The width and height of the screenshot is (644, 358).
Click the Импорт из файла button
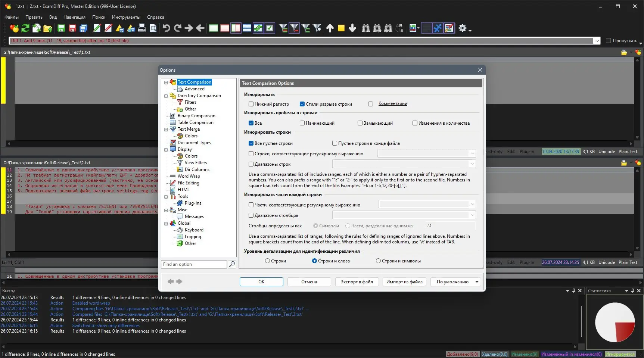[x=404, y=282]
